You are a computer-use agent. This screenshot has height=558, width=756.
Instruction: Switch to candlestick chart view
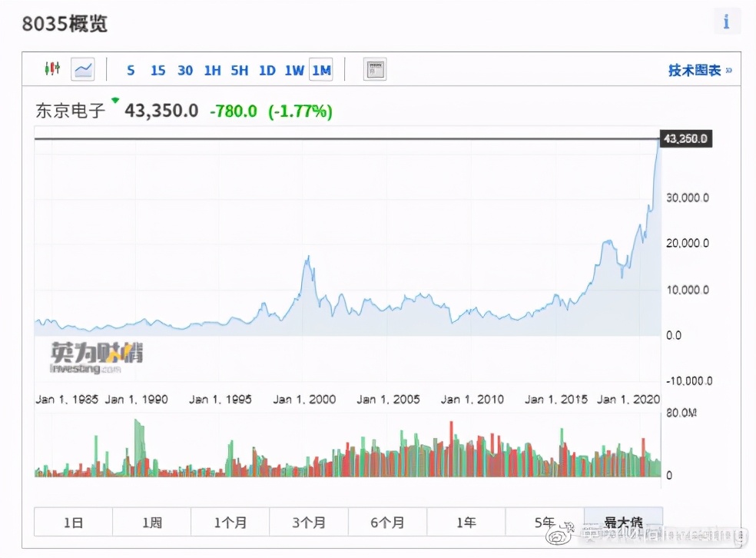52,69
